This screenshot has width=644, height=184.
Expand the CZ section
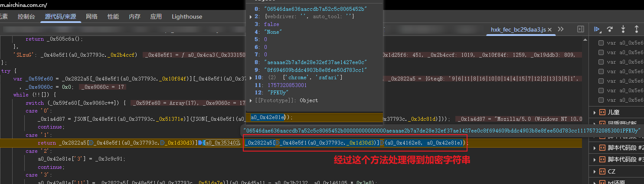point(595,171)
